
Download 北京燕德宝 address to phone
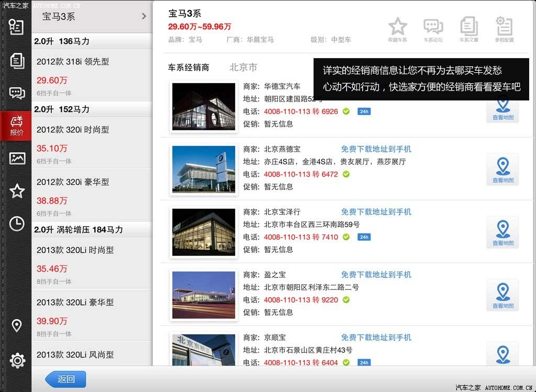pyautogui.click(x=376, y=149)
